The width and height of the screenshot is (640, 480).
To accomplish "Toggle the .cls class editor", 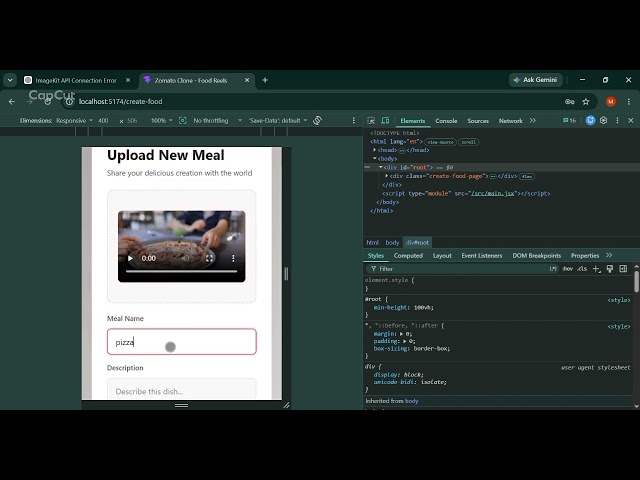I will click(582, 269).
